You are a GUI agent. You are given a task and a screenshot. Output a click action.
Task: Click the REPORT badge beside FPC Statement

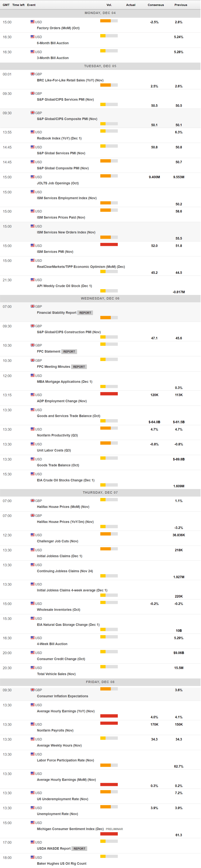(69, 351)
